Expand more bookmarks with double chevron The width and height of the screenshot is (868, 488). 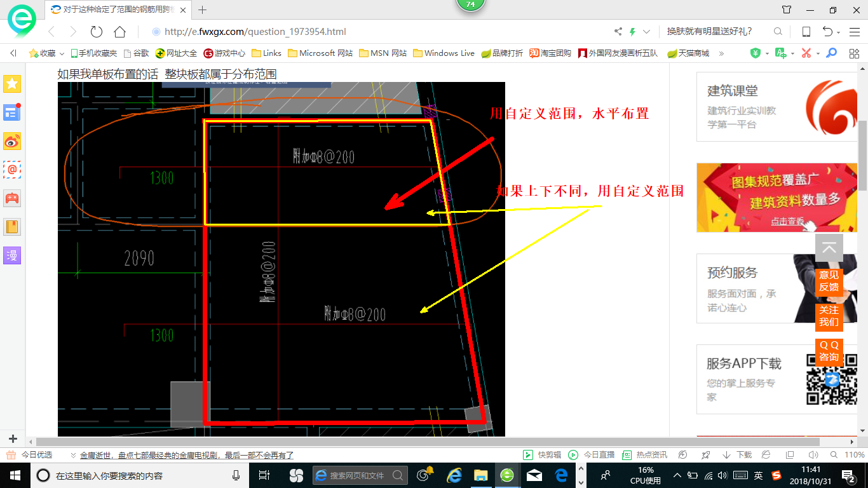721,53
